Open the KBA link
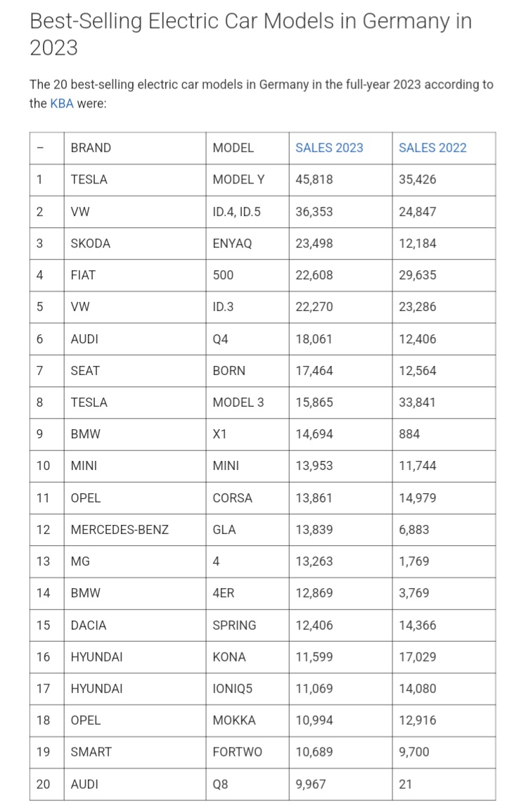Viewport: 526px width, 812px height. [61, 103]
